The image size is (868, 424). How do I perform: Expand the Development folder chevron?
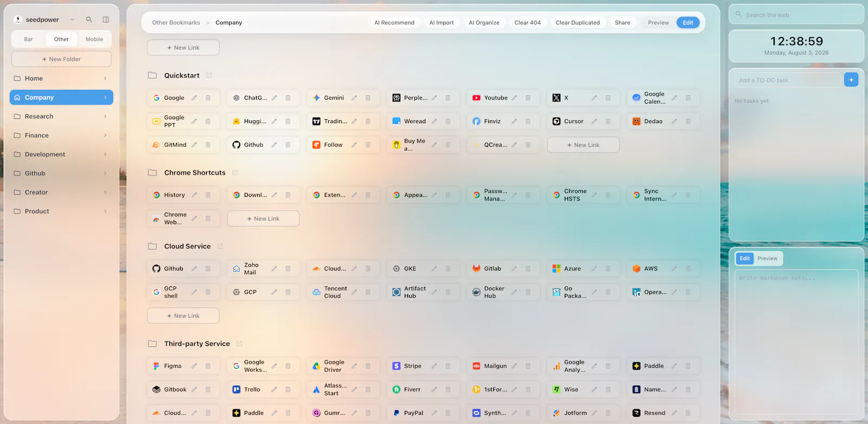pos(105,155)
